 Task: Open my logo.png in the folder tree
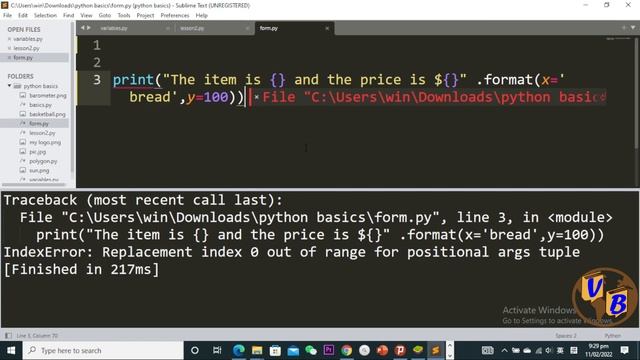(x=45, y=142)
